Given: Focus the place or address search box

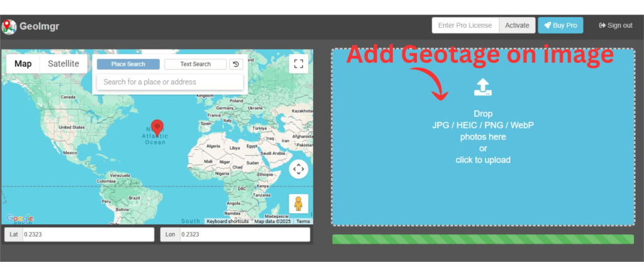Looking at the screenshot, I should click(170, 82).
